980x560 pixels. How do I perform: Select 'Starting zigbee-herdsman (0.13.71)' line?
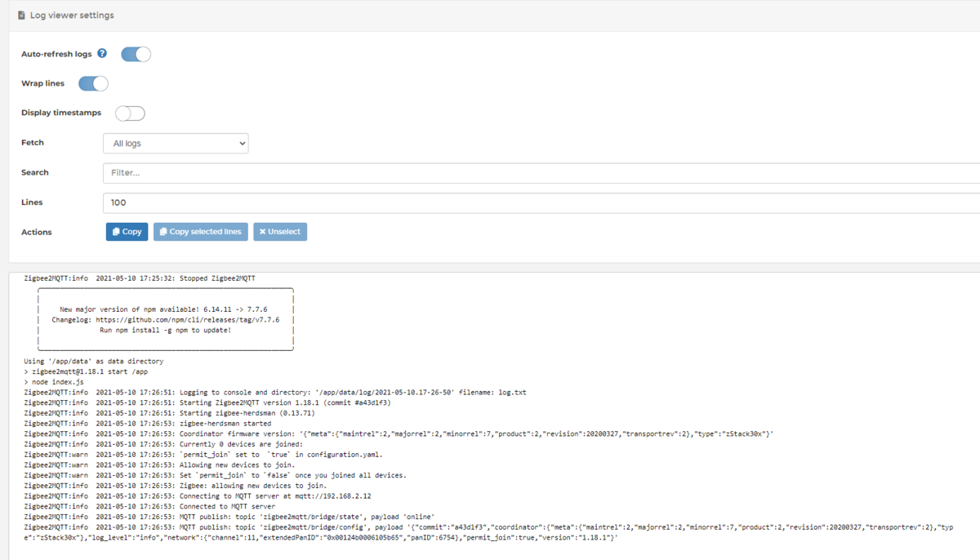pos(169,413)
